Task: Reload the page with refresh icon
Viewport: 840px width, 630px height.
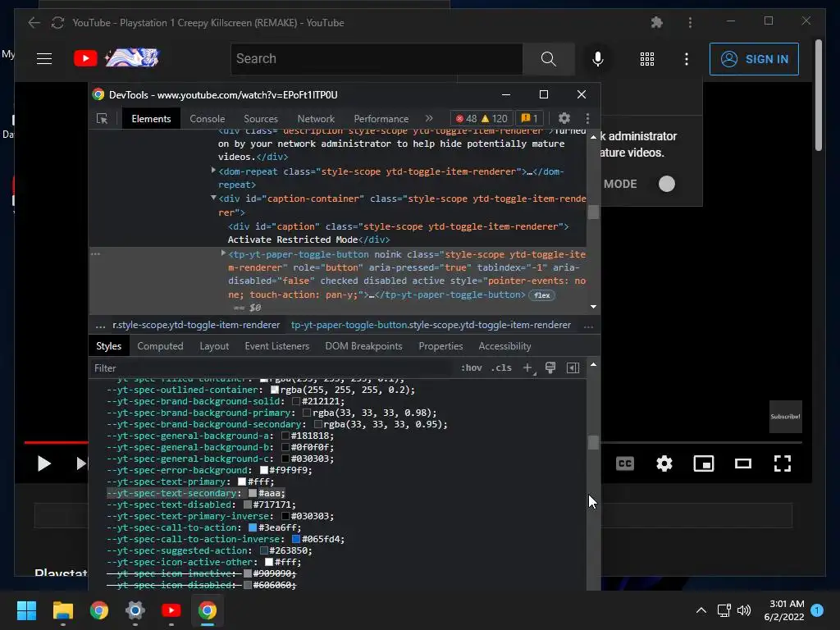Action: [x=57, y=22]
